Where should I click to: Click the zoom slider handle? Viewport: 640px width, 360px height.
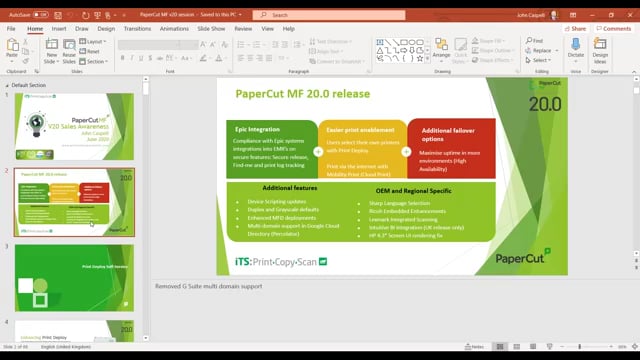(x=580, y=347)
